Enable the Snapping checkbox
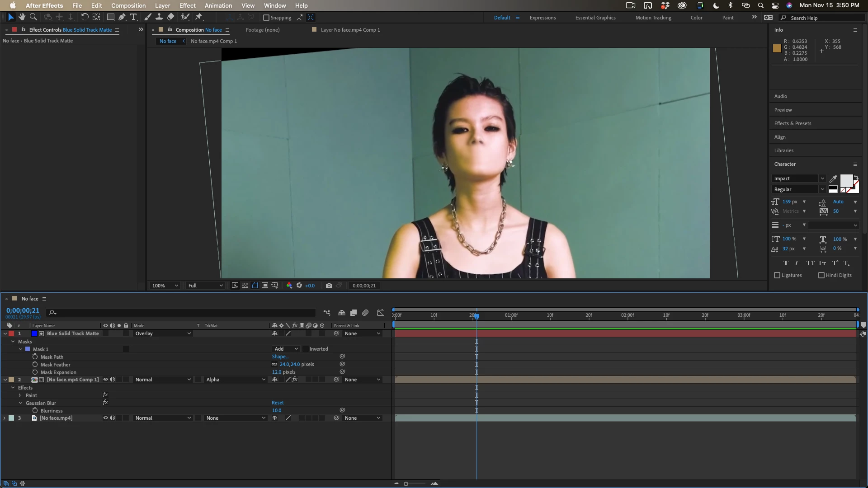The height and width of the screenshot is (488, 868). pyautogui.click(x=266, y=18)
